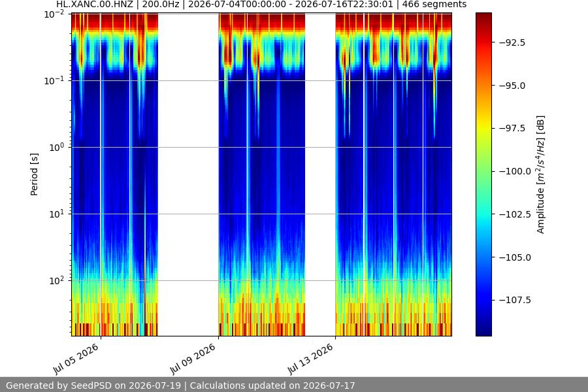
Task: Click the colorbar's dark red top end
Action: pyautogui.click(x=483, y=15)
